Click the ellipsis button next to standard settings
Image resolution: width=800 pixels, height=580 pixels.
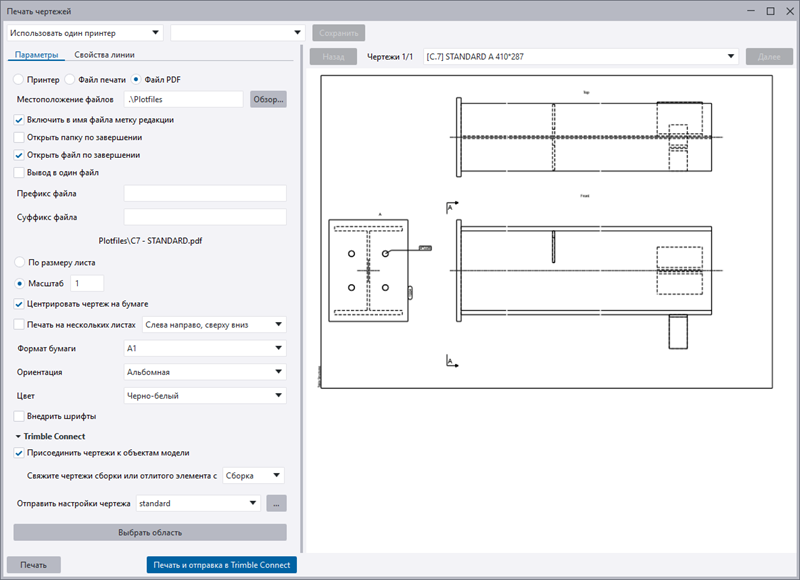click(277, 503)
